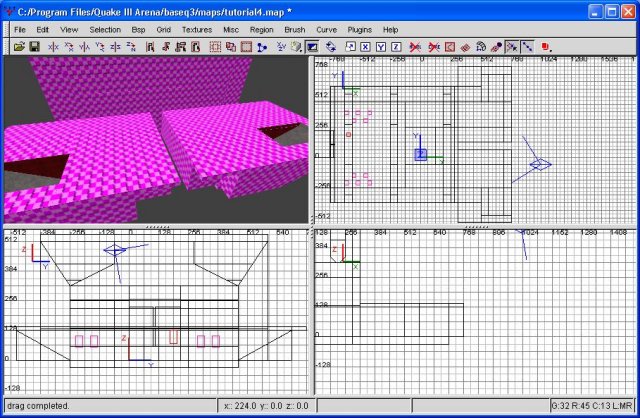Viewport: 640px width, 418px height.
Task: Click the Open map file icon
Action: point(19,47)
